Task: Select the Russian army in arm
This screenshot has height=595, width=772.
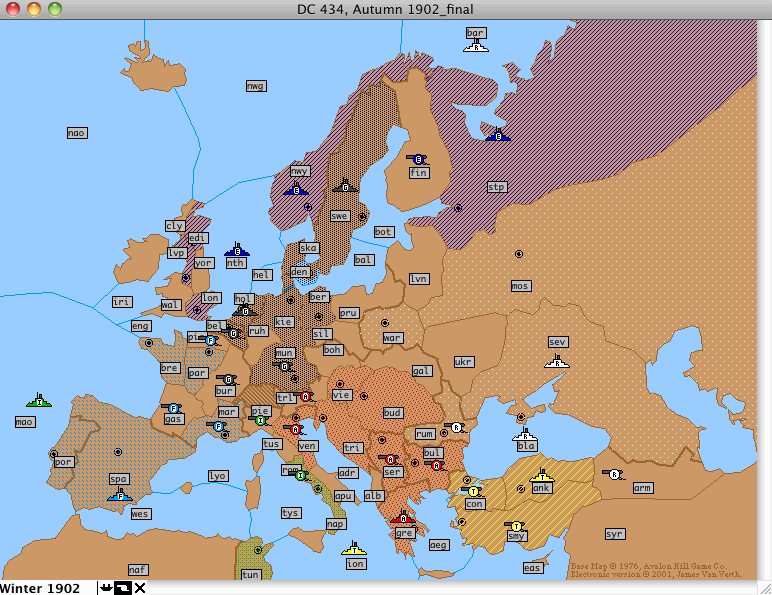Action: (613, 474)
